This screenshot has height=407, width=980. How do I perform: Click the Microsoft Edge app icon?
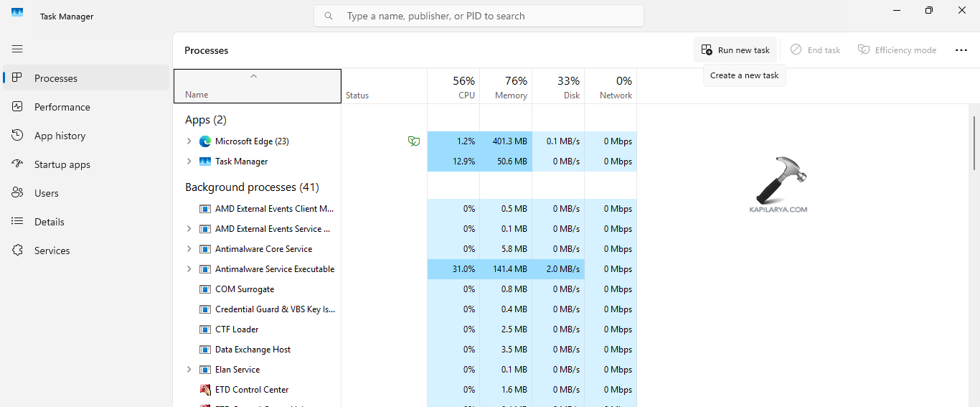(x=205, y=141)
